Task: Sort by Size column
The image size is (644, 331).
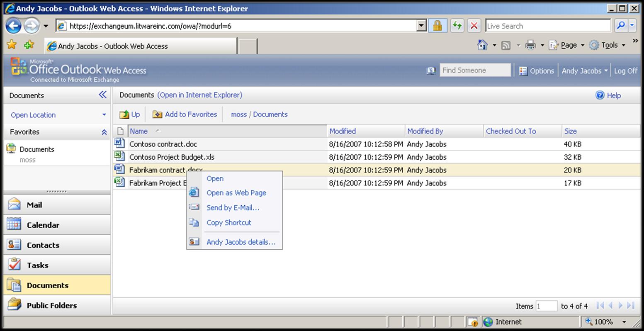Action: click(x=600, y=131)
